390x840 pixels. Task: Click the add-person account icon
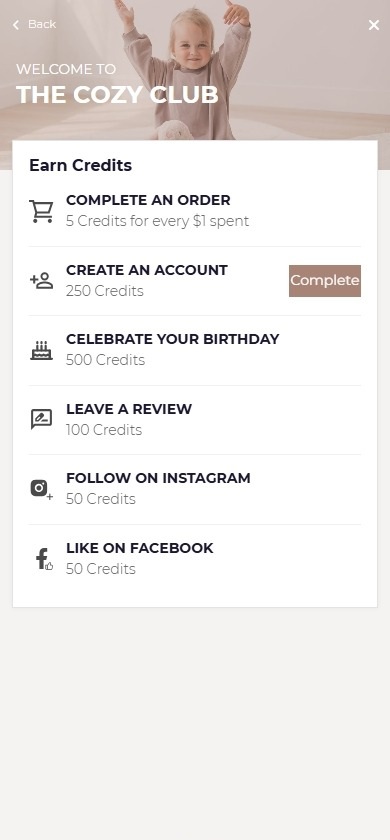(41, 281)
